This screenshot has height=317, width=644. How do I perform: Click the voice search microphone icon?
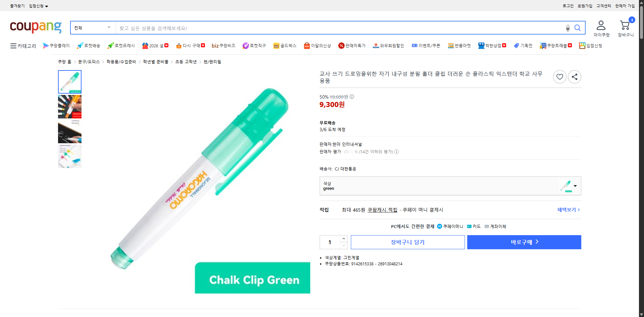(x=568, y=28)
